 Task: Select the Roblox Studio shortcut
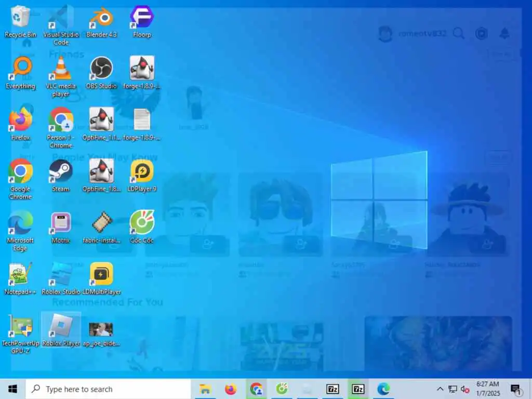click(x=61, y=278)
